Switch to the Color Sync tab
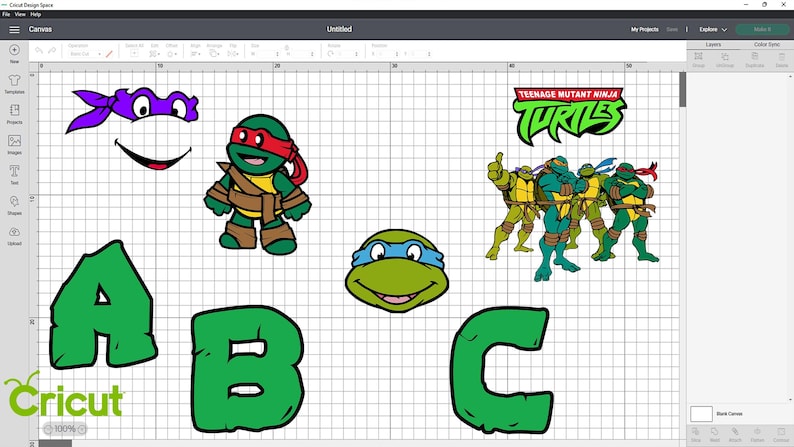Viewport: 794px width, 447px height. (766, 45)
